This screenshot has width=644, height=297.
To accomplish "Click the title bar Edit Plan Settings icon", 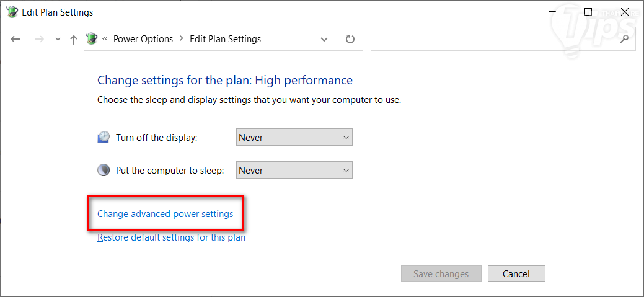I will tap(12, 12).
